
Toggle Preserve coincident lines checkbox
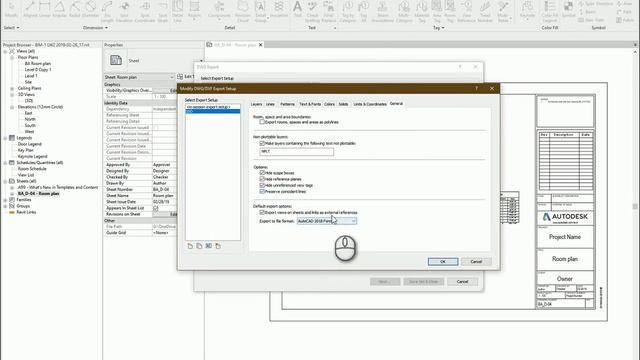262,191
